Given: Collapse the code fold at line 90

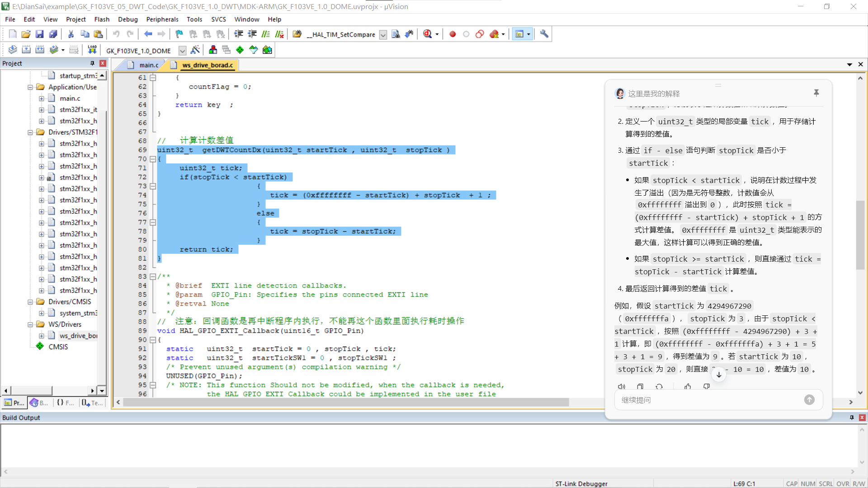Looking at the screenshot, I should tap(153, 340).
